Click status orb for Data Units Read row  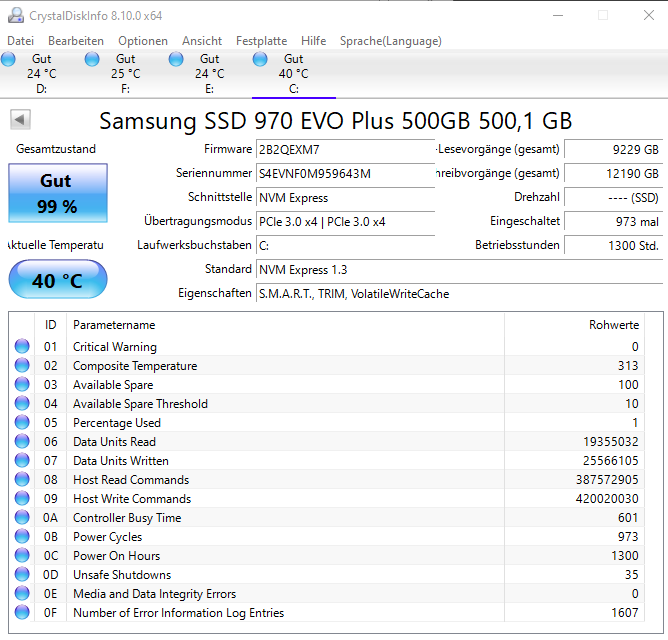pyautogui.click(x=22, y=441)
